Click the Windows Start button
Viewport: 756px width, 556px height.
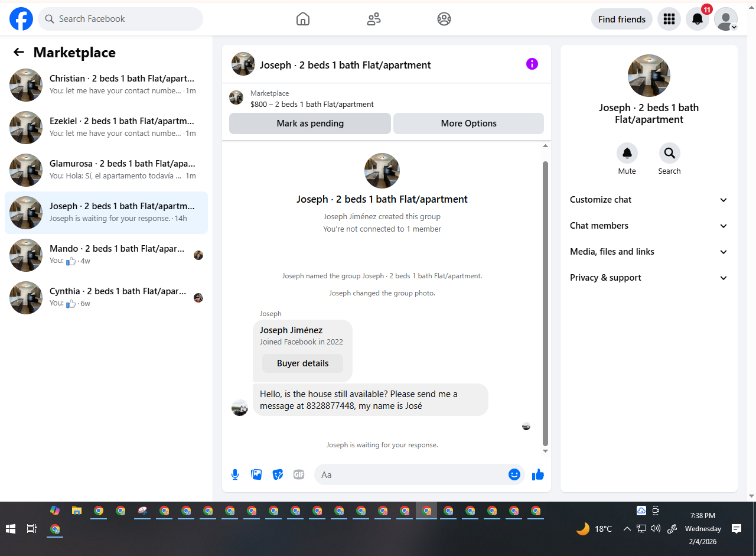[x=11, y=529]
